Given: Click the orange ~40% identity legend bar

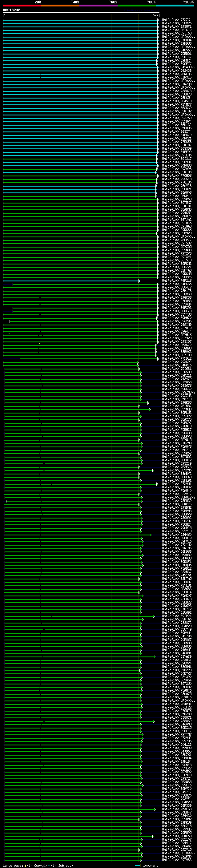Looking at the screenshot, I should [60, 6].
